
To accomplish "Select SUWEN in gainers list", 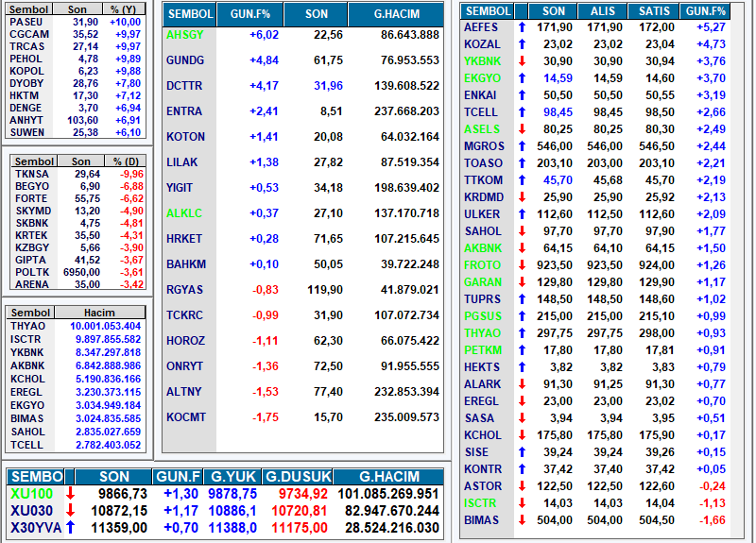I will (x=27, y=132).
